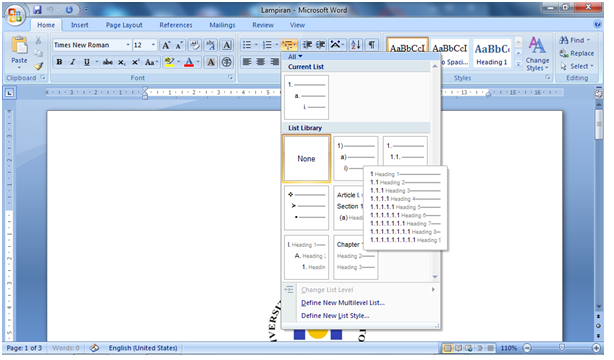Pick the bullet symbols multilevel list

[306, 208]
